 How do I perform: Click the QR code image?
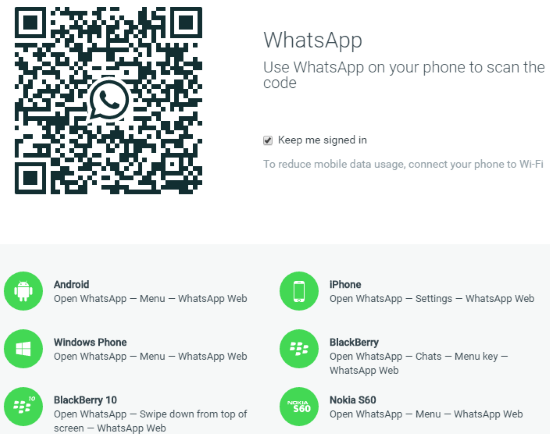pyautogui.click(x=108, y=100)
